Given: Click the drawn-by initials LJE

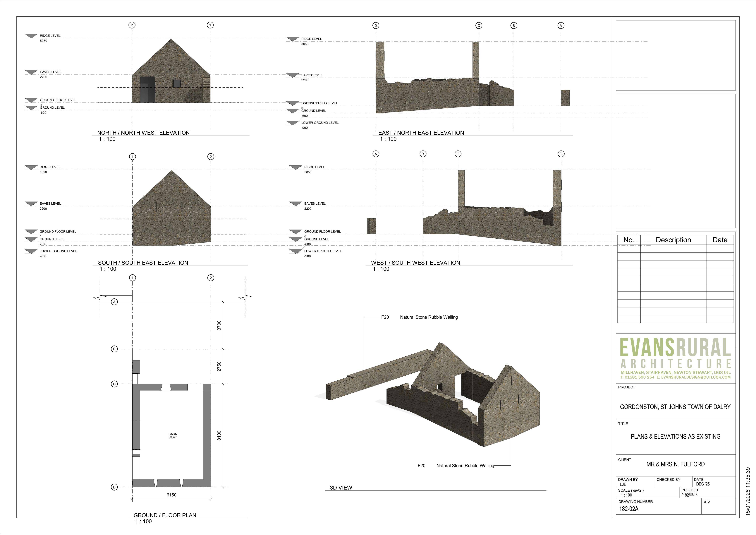Looking at the screenshot, I should (623, 484).
